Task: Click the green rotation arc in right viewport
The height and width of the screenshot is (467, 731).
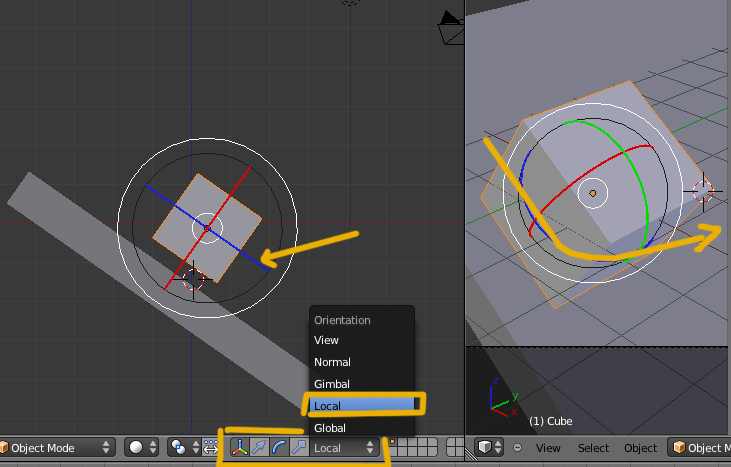Action: (x=638, y=168)
